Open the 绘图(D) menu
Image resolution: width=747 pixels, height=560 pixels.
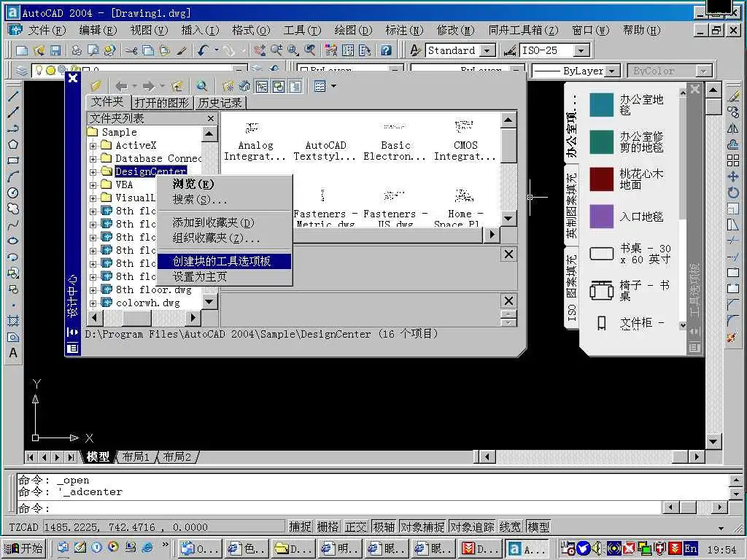pos(353,31)
